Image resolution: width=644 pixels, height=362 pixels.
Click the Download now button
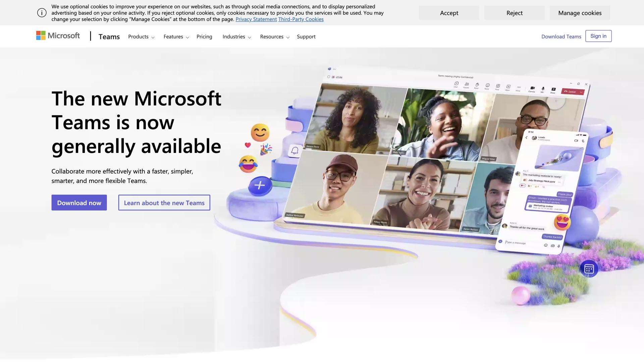coord(79,202)
